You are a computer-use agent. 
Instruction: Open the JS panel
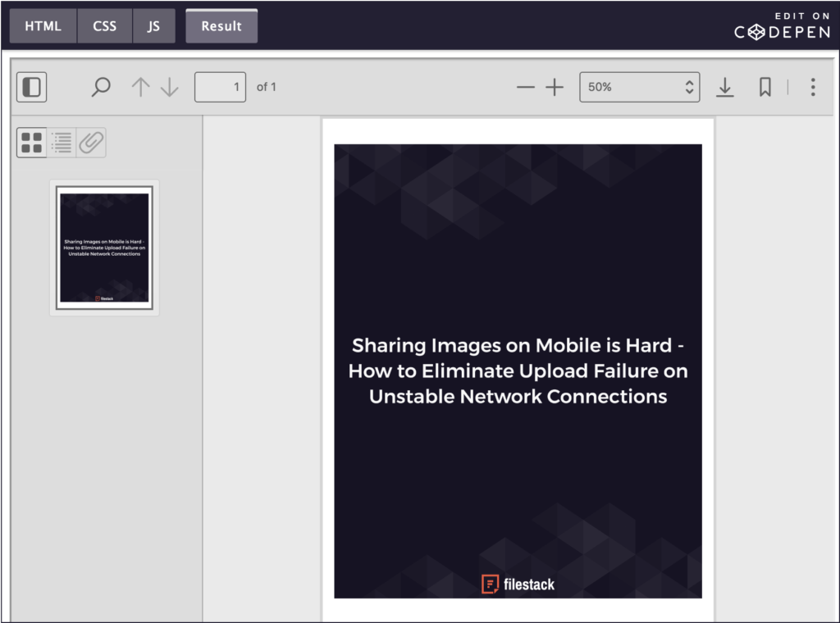point(153,25)
